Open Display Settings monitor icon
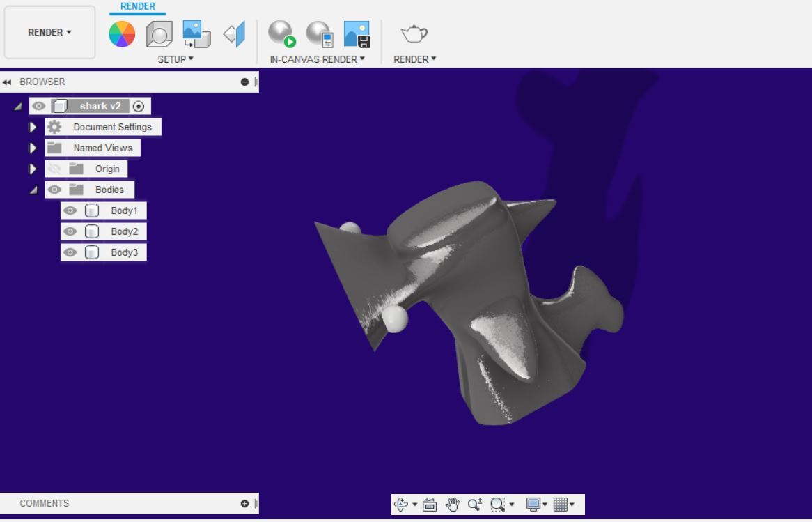This screenshot has height=522, width=812. 533,505
